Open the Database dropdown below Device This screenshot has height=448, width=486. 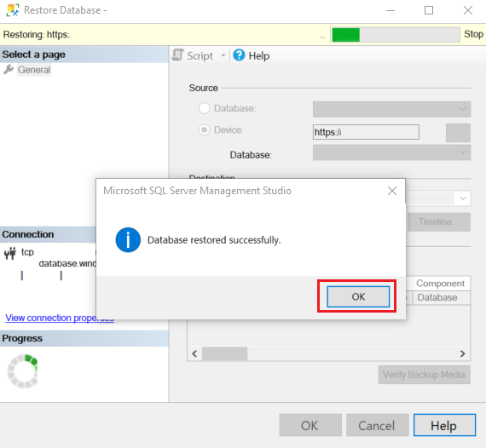tap(391, 152)
